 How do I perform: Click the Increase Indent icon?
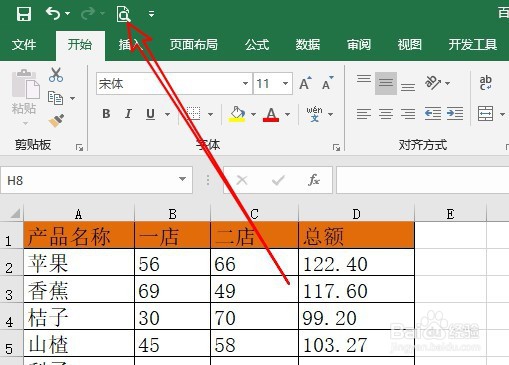click(455, 114)
